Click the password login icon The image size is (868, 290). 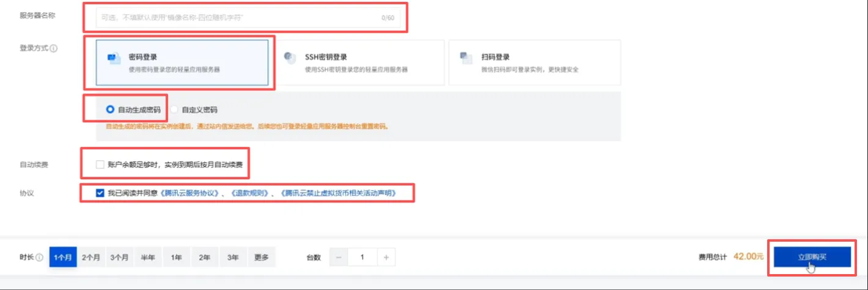112,58
